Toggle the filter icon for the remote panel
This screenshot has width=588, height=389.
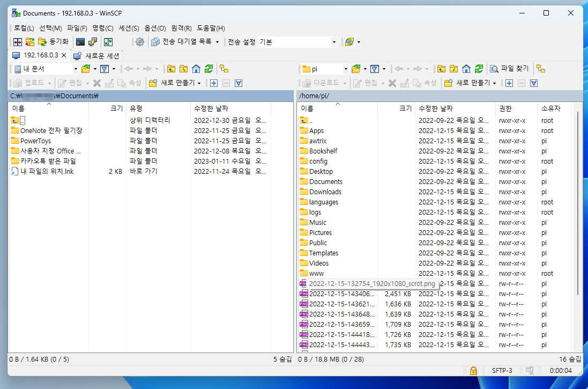point(375,70)
